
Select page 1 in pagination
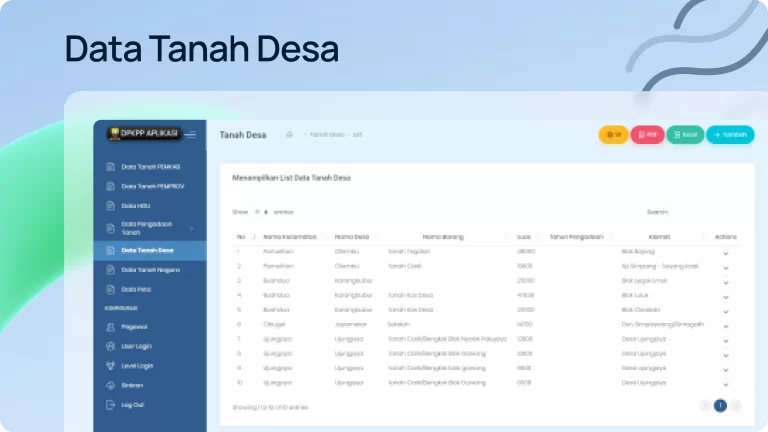coord(720,406)
